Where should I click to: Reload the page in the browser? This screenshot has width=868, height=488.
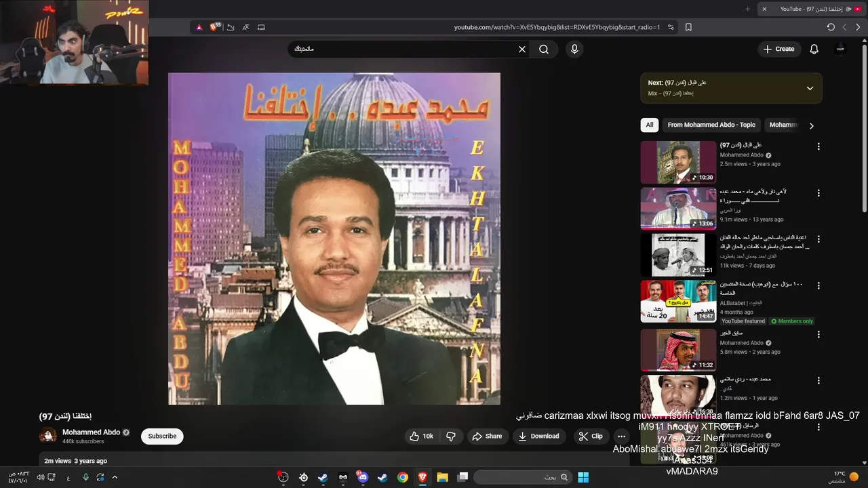pos(831,27)
